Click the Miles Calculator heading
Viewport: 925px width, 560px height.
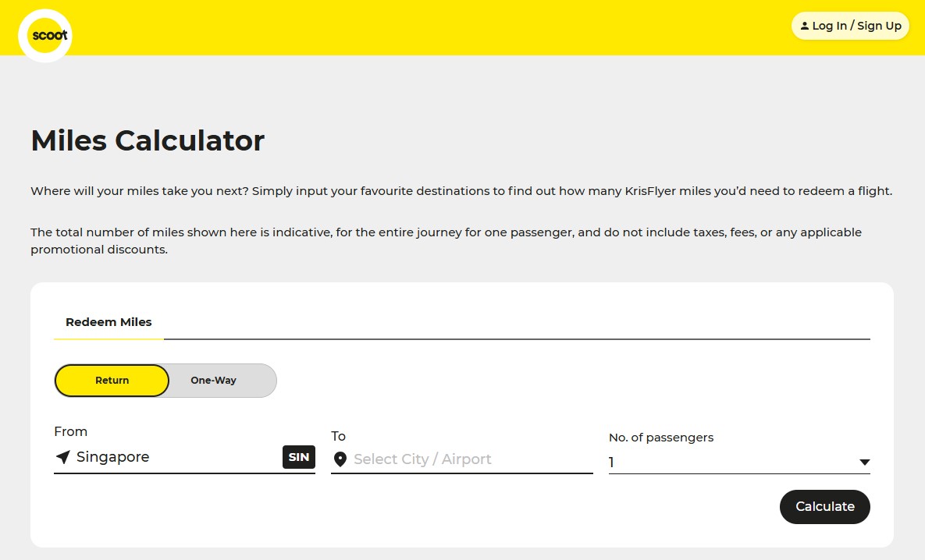(148, 141)
